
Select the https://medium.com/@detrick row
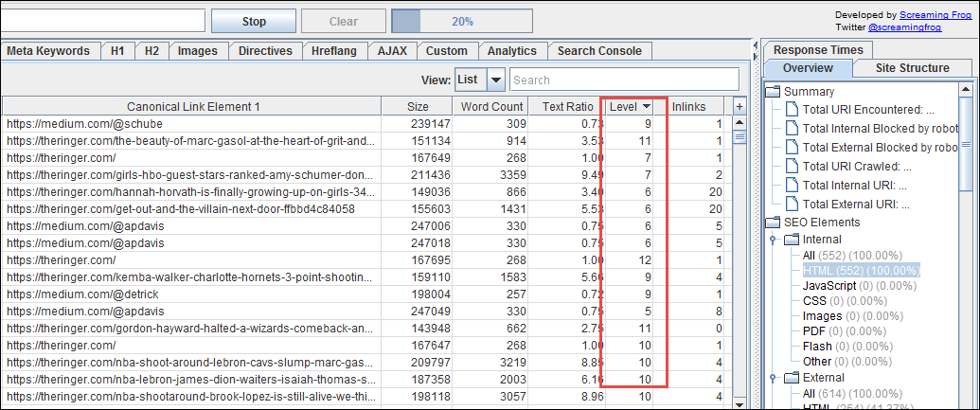tap(365, 294)
